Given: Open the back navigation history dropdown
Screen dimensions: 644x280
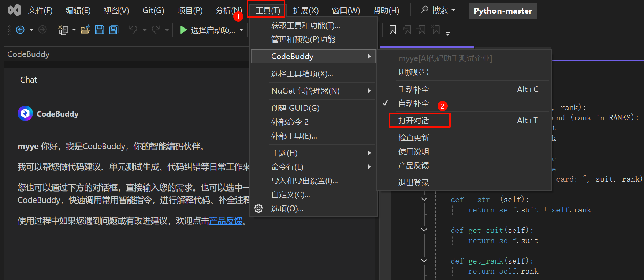Looking at the screenshot, I should [31, 30].
